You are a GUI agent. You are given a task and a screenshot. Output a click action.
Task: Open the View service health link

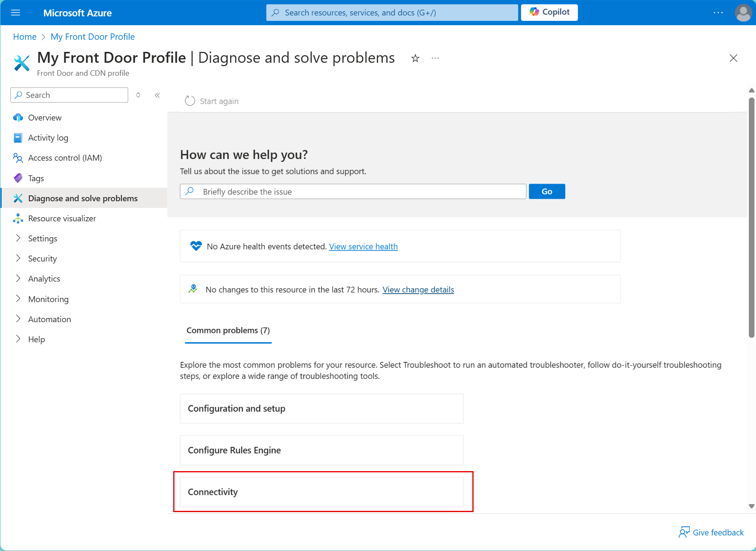point(363,246)
